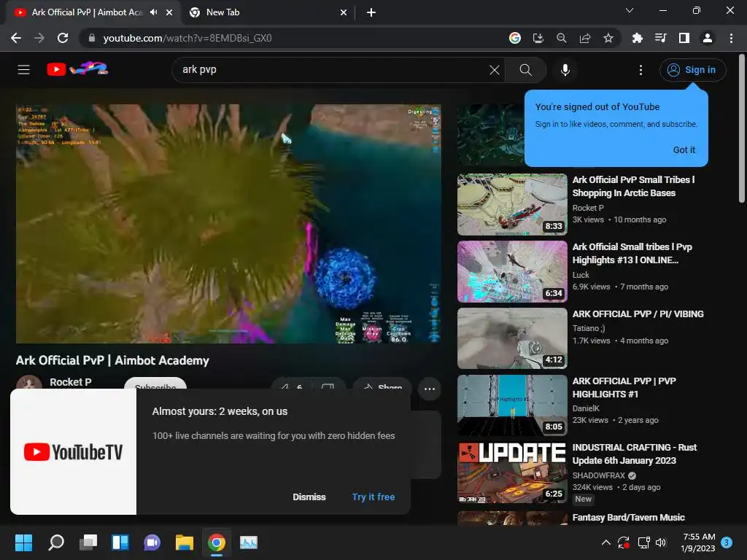The image size is (747, 560).
Task: Open Chrome three-dot main menu
Action: click(731, 38)
